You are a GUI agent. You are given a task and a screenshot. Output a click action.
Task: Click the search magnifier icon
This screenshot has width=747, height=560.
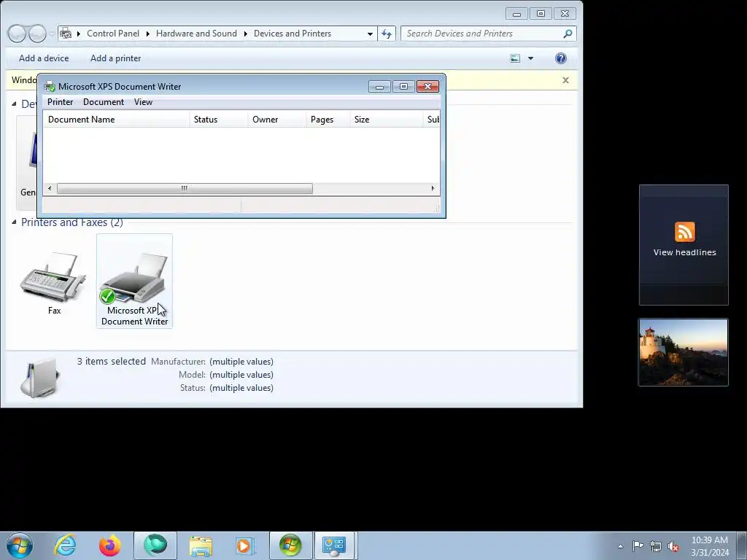click(x=568, y=34)
